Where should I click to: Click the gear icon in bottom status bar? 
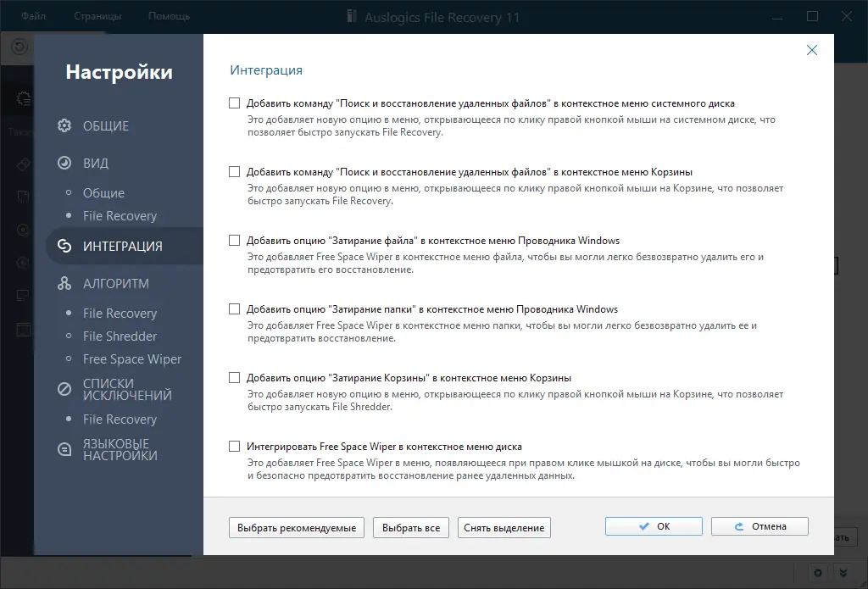tap(817, 573)
